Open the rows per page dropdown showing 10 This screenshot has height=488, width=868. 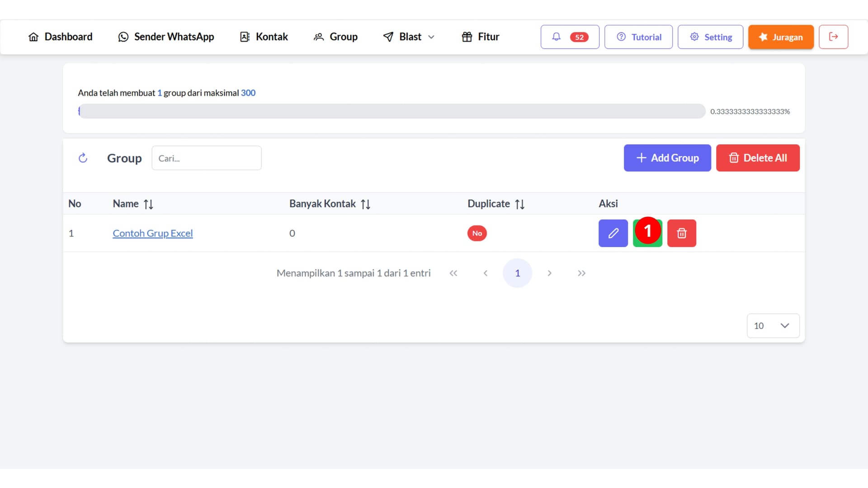coord(773,326)
